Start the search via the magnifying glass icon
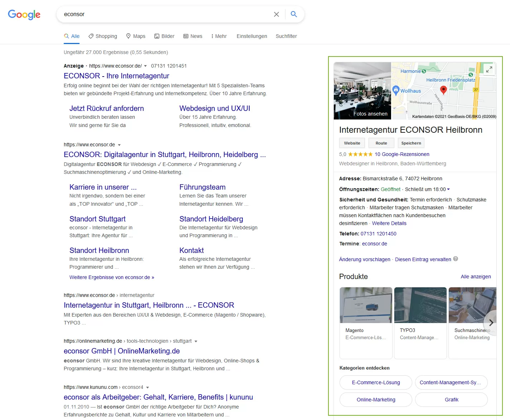The image size is (510, 420). (294, 14)
